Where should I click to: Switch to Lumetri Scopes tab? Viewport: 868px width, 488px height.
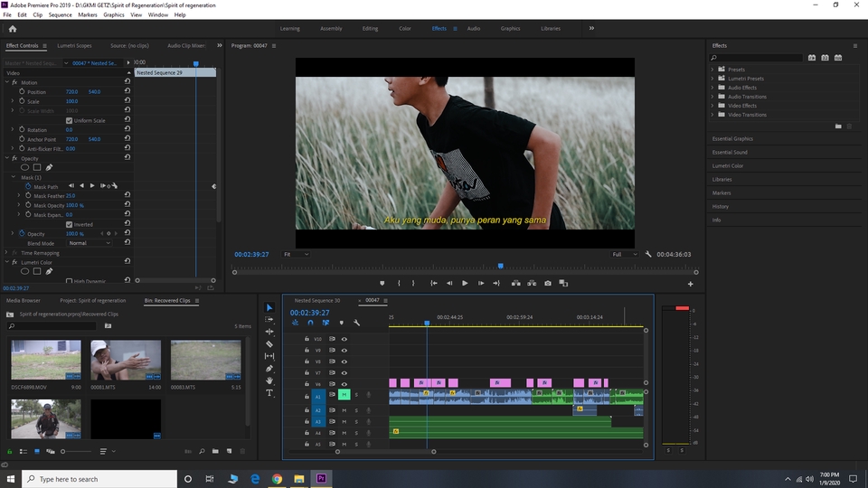tap(75, 45)
